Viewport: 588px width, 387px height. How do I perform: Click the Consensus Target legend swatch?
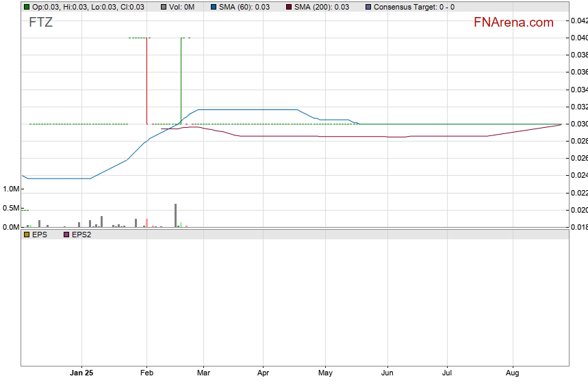point(368,7)
